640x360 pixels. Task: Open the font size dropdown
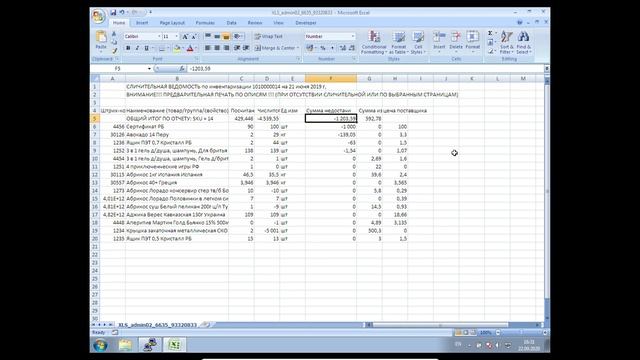pos(177,37)
